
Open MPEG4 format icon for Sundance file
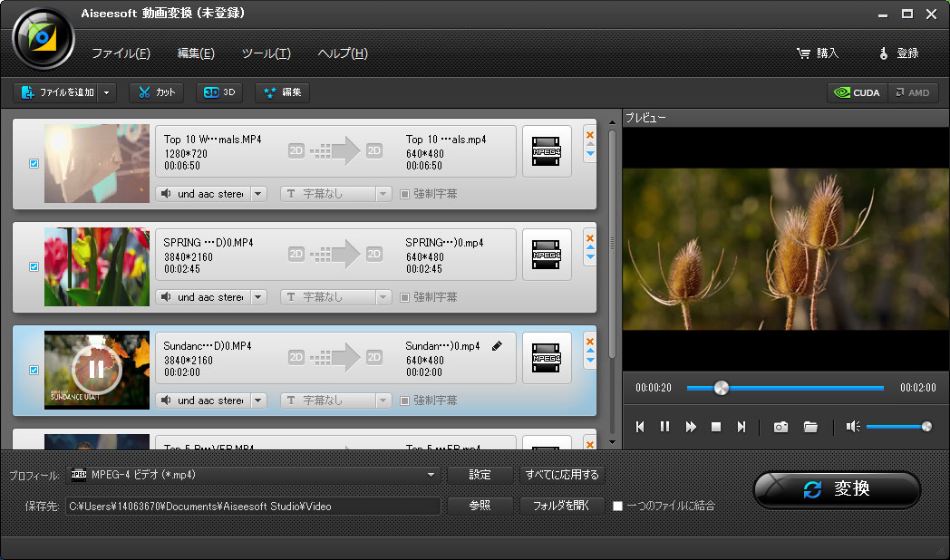(547, 358)
